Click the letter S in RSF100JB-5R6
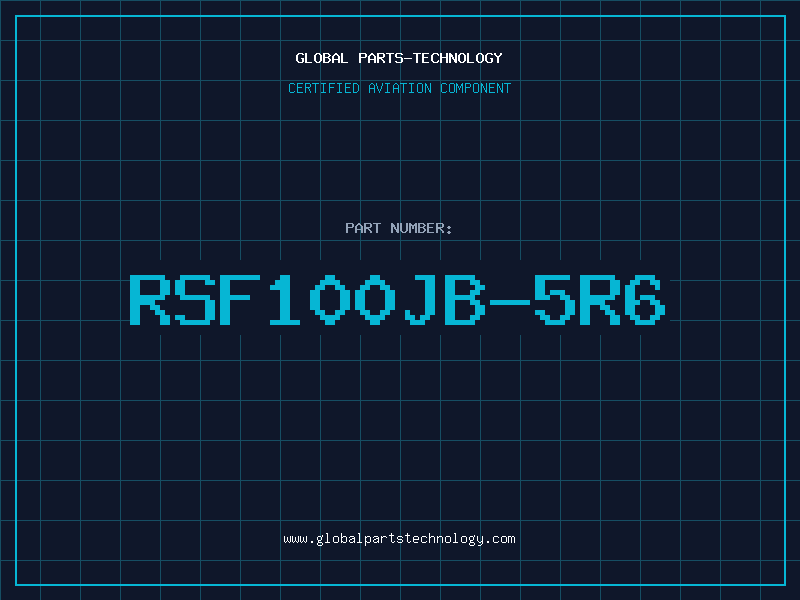Screen dimensions: 800x600 point(195,299)
